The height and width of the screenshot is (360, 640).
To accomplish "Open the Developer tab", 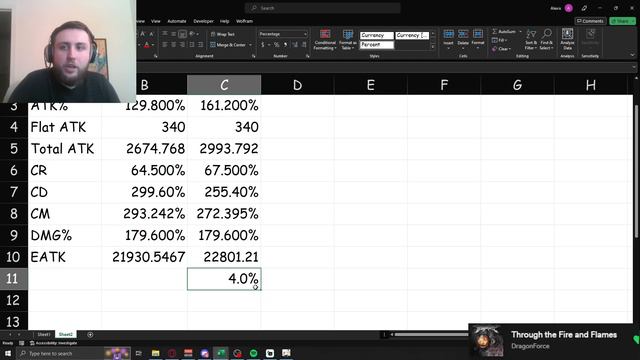I will (x=203, y=21).
